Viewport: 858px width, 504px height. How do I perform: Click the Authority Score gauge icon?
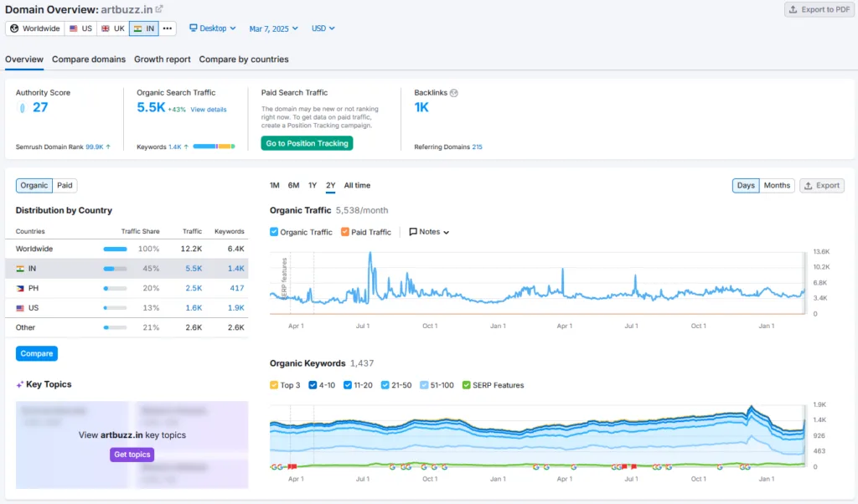coord(22,108)
